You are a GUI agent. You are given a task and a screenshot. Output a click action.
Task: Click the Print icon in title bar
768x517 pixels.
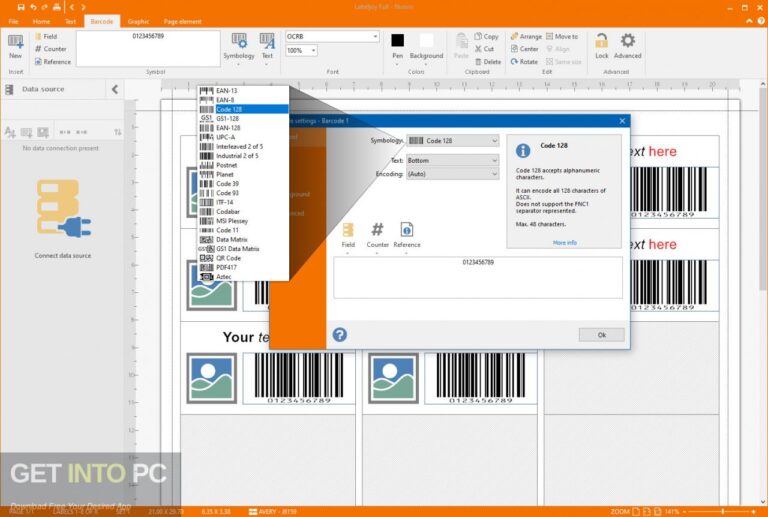(x=57, y=7)
